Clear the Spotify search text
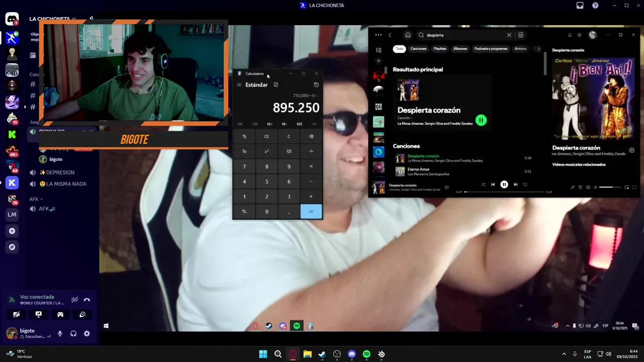 [509, 35]
